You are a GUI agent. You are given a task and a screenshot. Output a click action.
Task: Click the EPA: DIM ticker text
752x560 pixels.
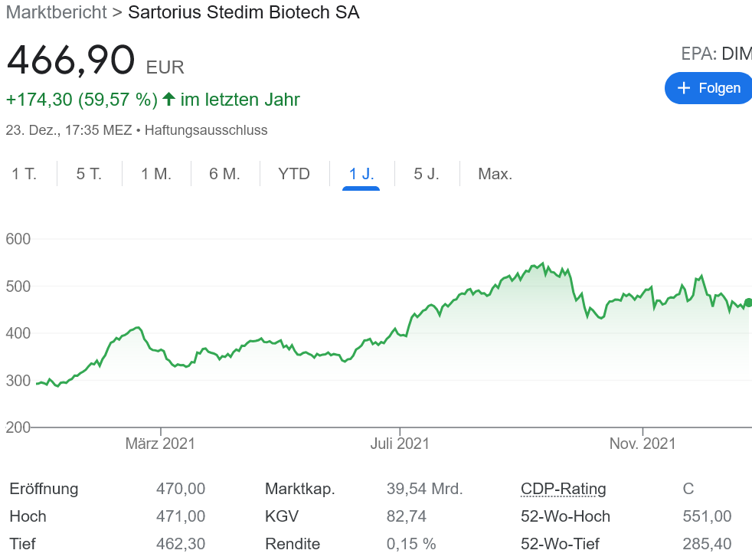coord(716,54)
